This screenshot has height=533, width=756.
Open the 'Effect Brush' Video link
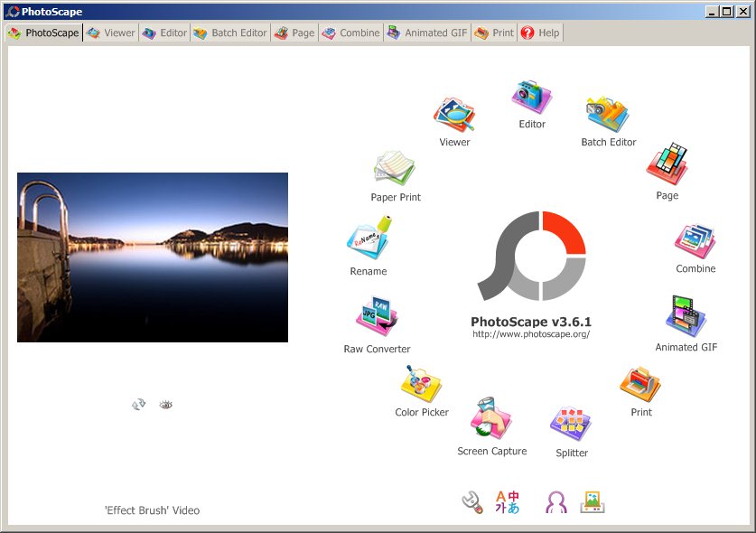pyautogui.click(x=152, y=510)
